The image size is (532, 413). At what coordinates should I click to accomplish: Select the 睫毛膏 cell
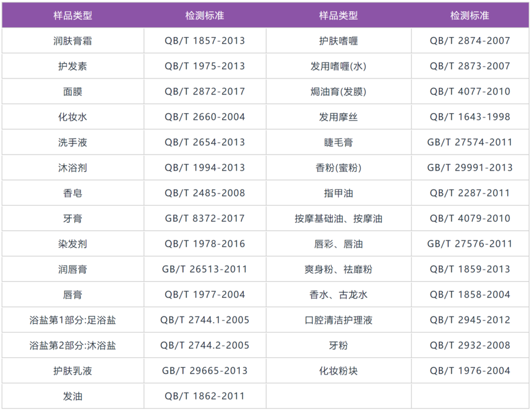[x=338, y=142]
